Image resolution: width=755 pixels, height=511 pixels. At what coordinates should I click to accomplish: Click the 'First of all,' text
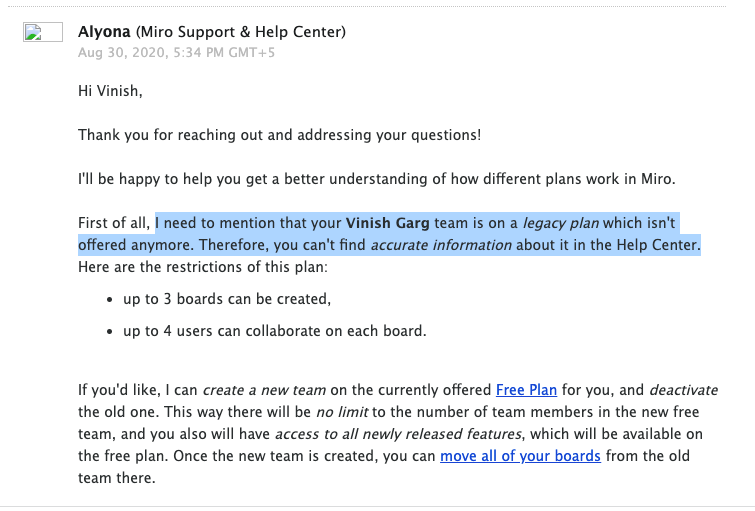click(114, 223)
